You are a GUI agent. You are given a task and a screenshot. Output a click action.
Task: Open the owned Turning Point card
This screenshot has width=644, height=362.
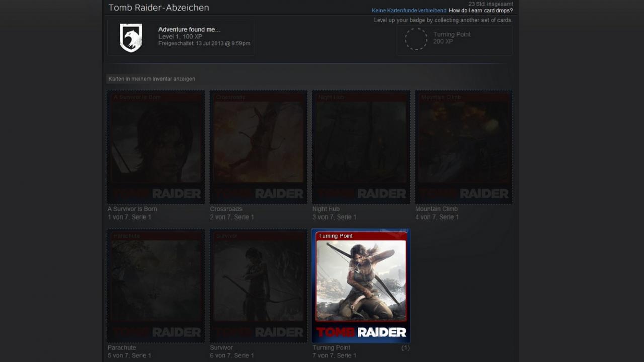pyautogui.click(x=361, y=286)
